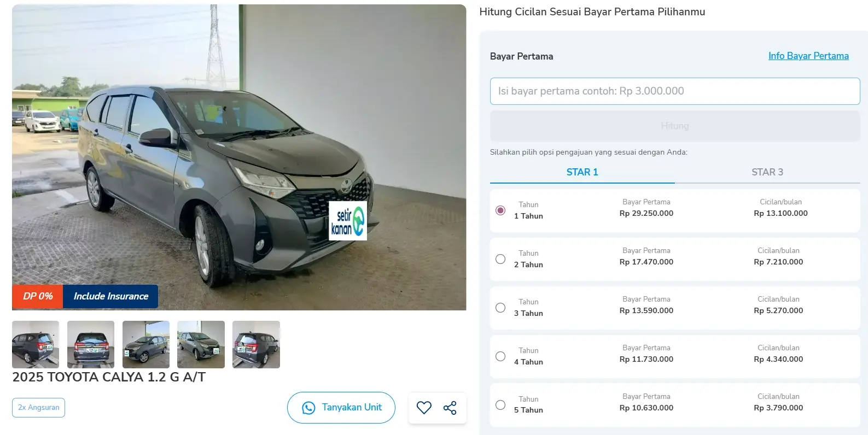This screenshot has height=435, width=868.
Task: Select the 5 Tahun radio button
Action: point(500,405)
